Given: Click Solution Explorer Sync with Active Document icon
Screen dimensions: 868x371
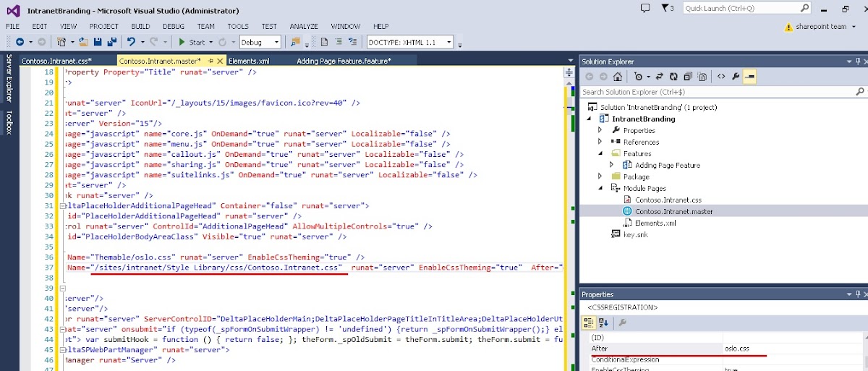Looking at the screenshot, I should [x=660, y=77].
